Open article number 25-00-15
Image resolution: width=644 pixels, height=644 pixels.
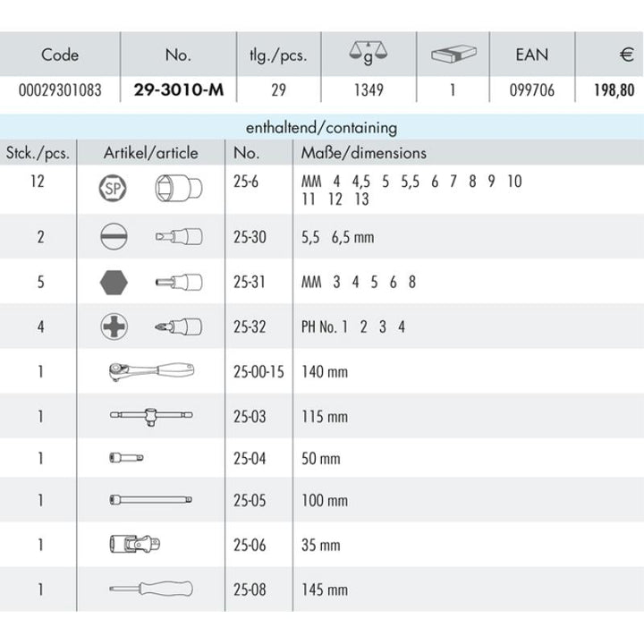pyautogui.click(x=258, y=371)
